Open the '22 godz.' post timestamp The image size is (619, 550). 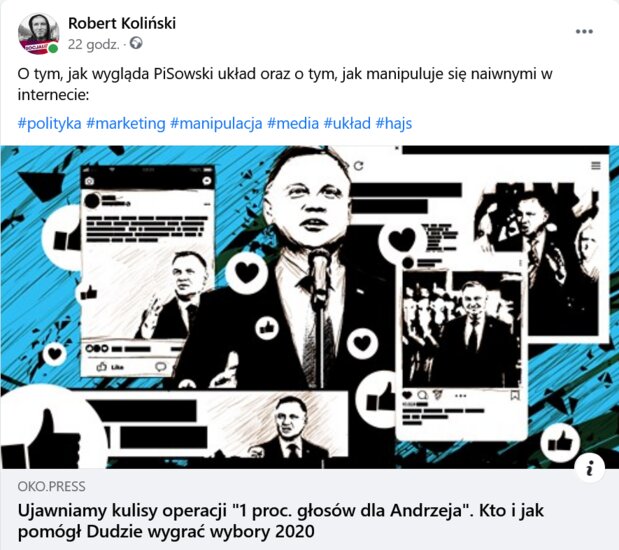[x=93, y=44]
